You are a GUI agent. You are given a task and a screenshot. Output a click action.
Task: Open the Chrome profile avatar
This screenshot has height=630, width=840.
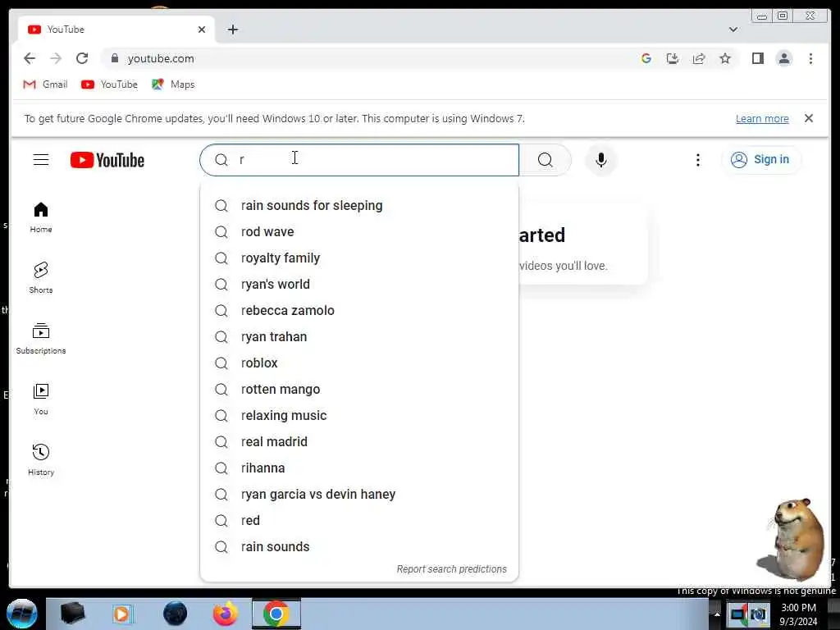783,58
